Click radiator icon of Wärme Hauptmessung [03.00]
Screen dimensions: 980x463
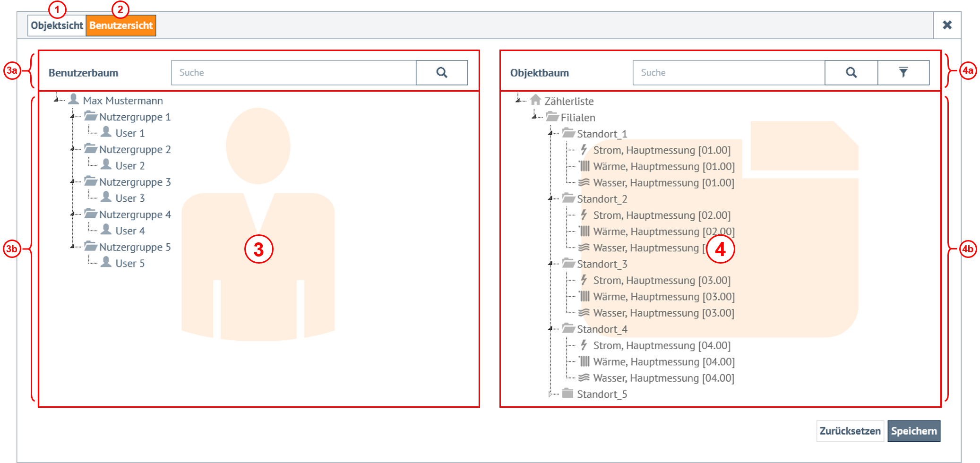click(x=585, y=296)
